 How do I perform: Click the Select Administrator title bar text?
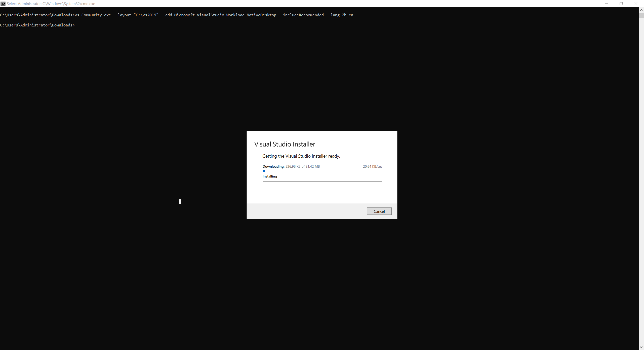pyautogui.click(x=51, y=4)
